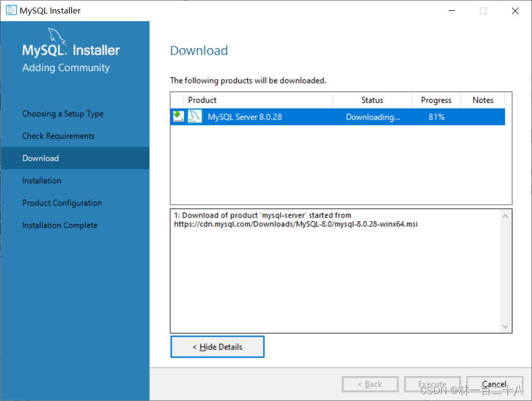Click the Notes column header
This screenshot has width=532, height=401.
tap(483, 100)
